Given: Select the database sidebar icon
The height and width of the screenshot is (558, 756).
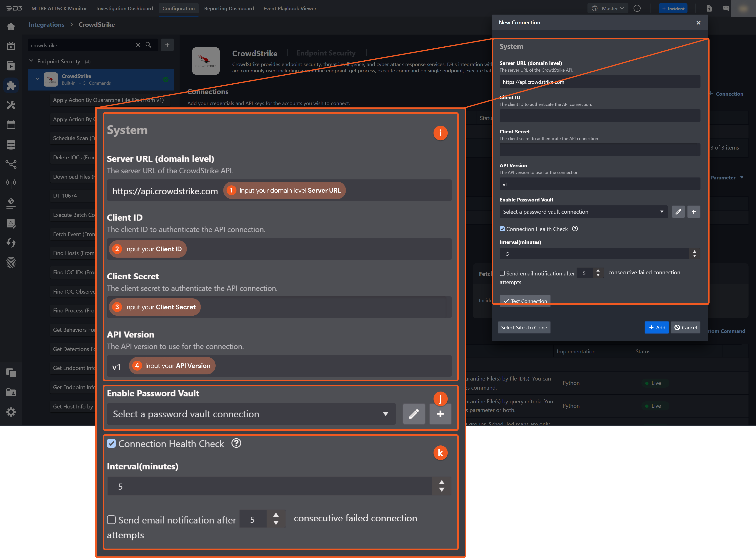Looking at the screenshot, I should (11, 144).
